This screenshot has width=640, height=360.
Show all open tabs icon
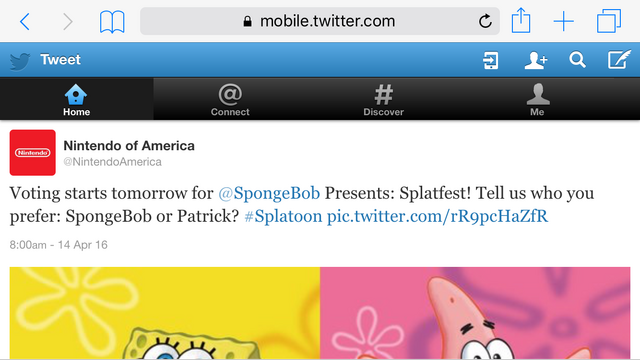click(609, 21)
